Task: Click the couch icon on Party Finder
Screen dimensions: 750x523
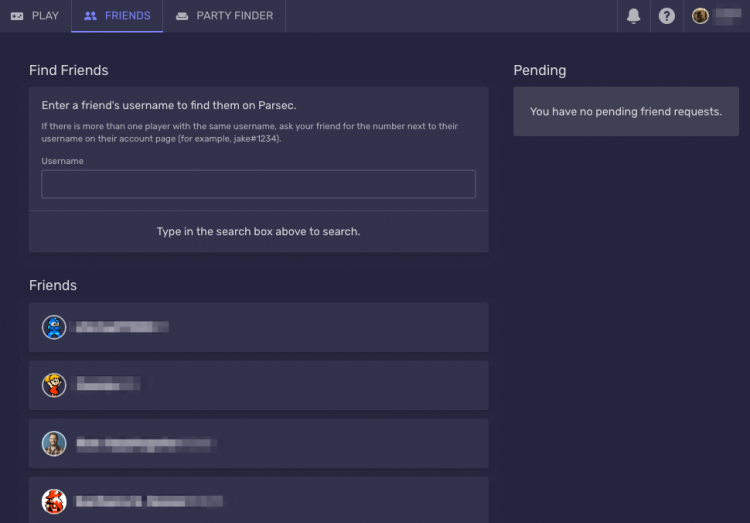Action: coord(182,16)
